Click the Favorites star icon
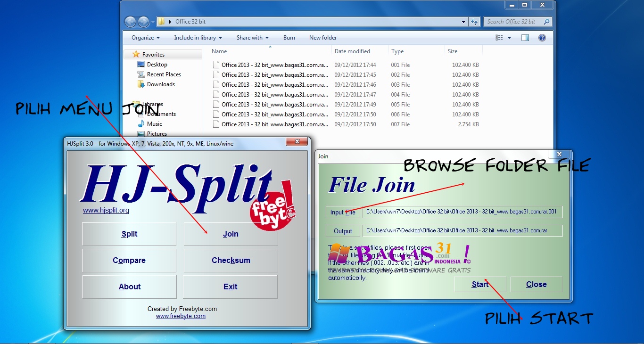The image size is (644, 344). pos(136,54)
